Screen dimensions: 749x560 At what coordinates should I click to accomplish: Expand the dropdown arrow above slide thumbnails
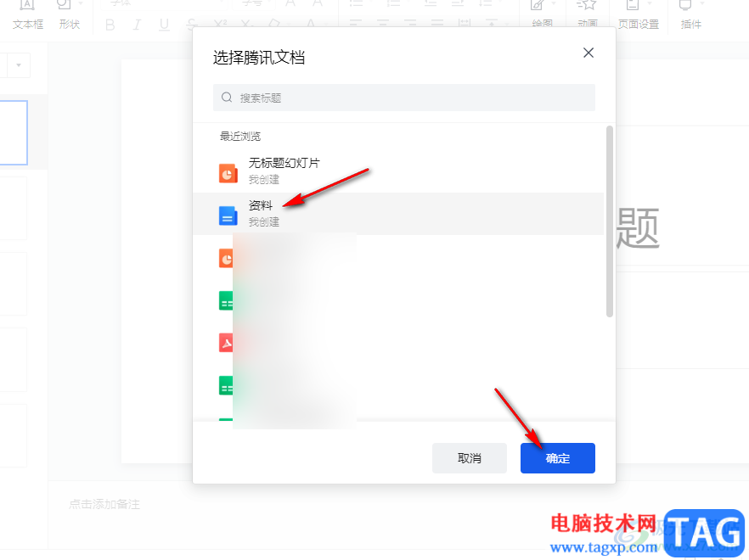coord(19,65)
